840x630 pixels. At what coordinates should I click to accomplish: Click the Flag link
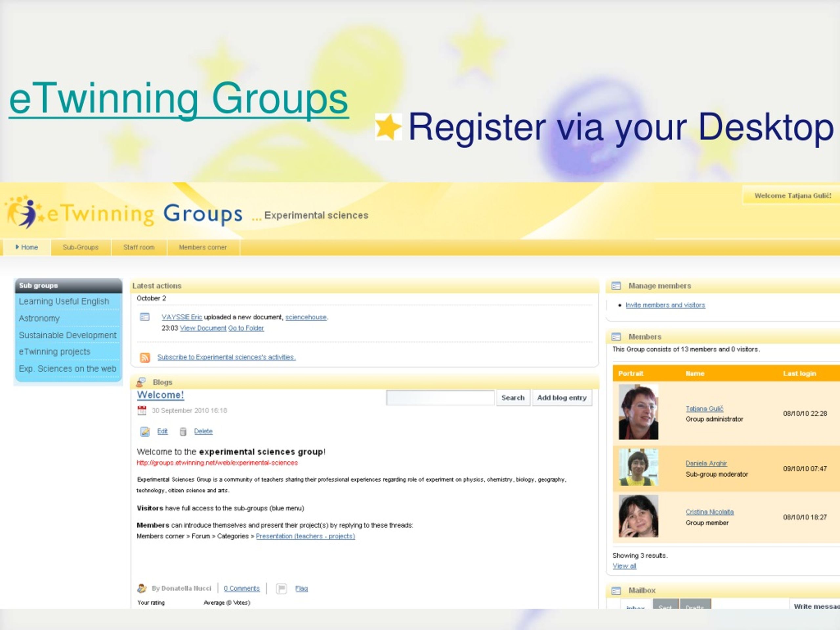pos(302,588)
